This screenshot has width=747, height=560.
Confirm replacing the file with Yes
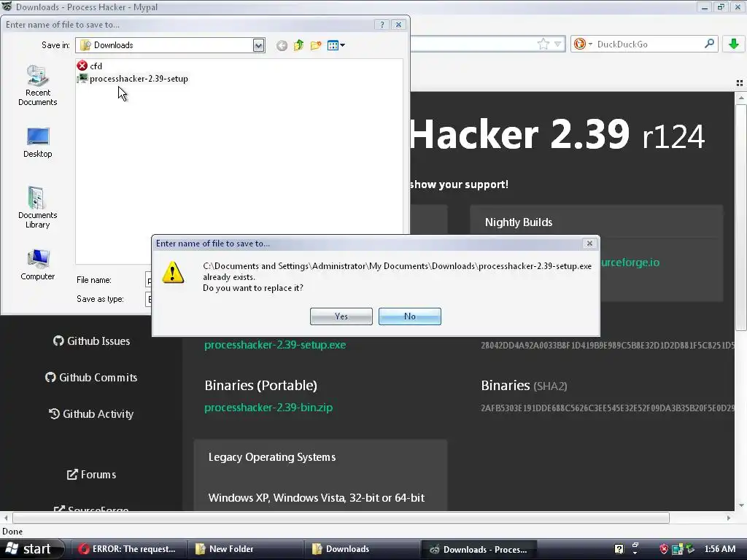coord(341,316)
